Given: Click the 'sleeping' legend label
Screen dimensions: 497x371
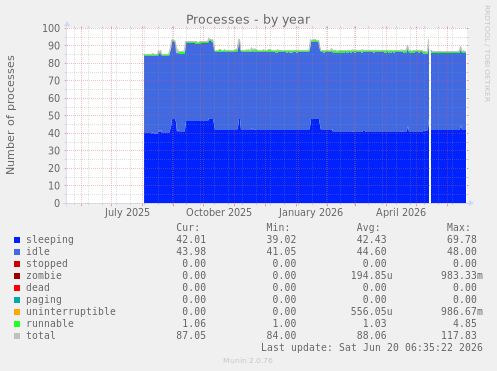Looking at the screenshot, I should 50,240.
